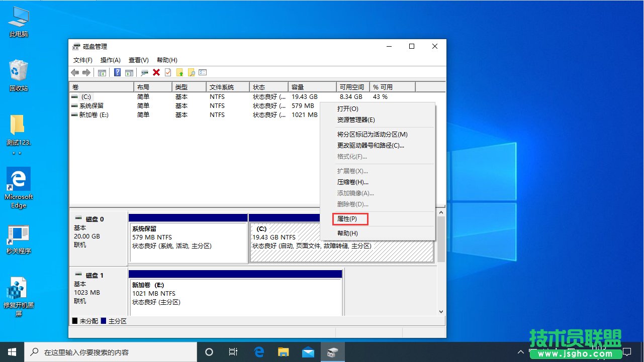644x362 pixels.
Task: Toggle the show/hide console tree toolbar icon
Action: click(102, 72)
